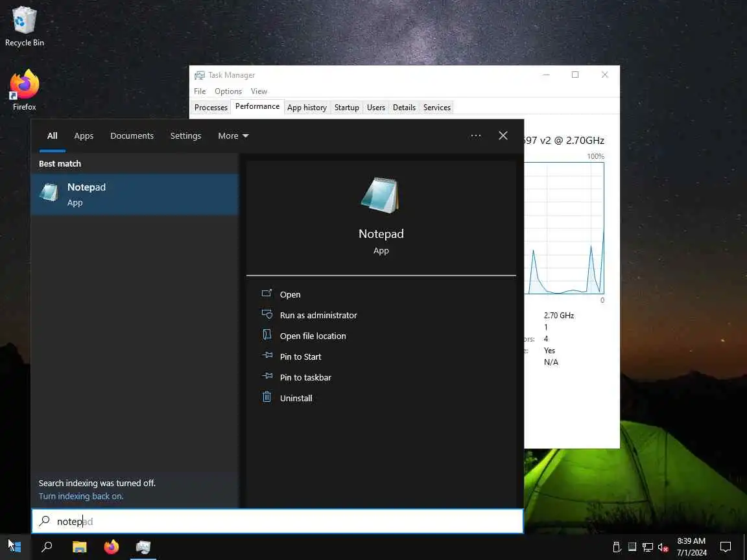Switch to Task Manager via the taskbar icon

(143, 546)
